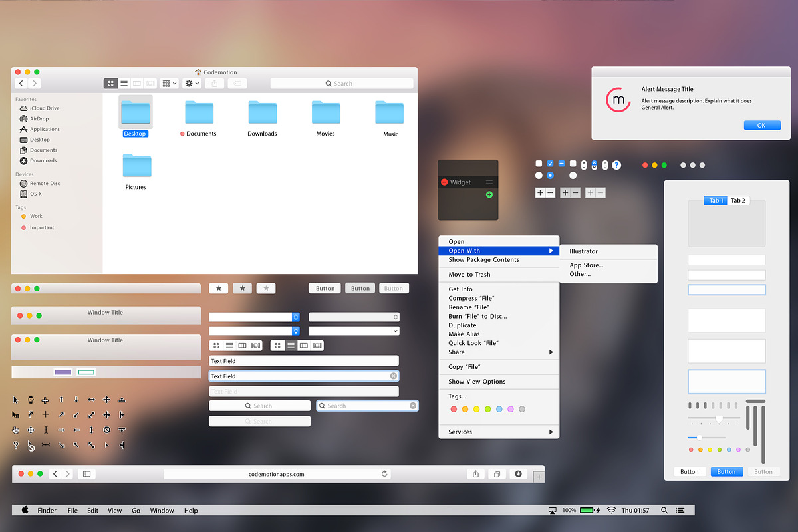Choose Open With in context menu

click(x=499, y=251)
